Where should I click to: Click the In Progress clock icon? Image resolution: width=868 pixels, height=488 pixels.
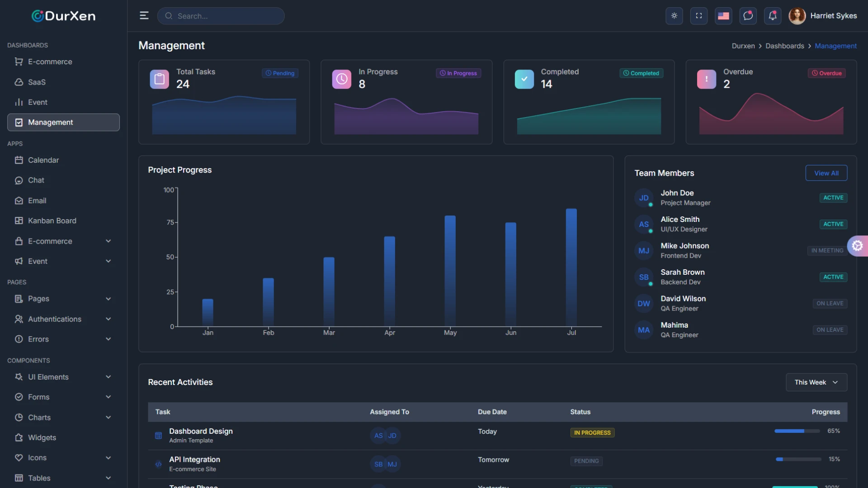pos(342,79)
